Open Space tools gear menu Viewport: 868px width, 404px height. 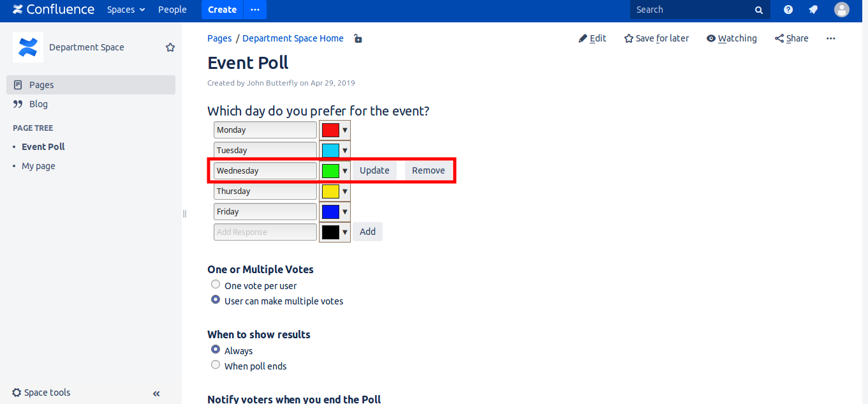[41, 393]
